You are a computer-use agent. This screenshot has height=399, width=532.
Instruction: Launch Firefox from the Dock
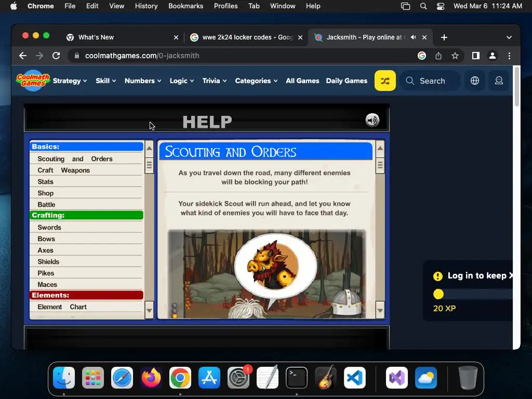coord(151,378)
